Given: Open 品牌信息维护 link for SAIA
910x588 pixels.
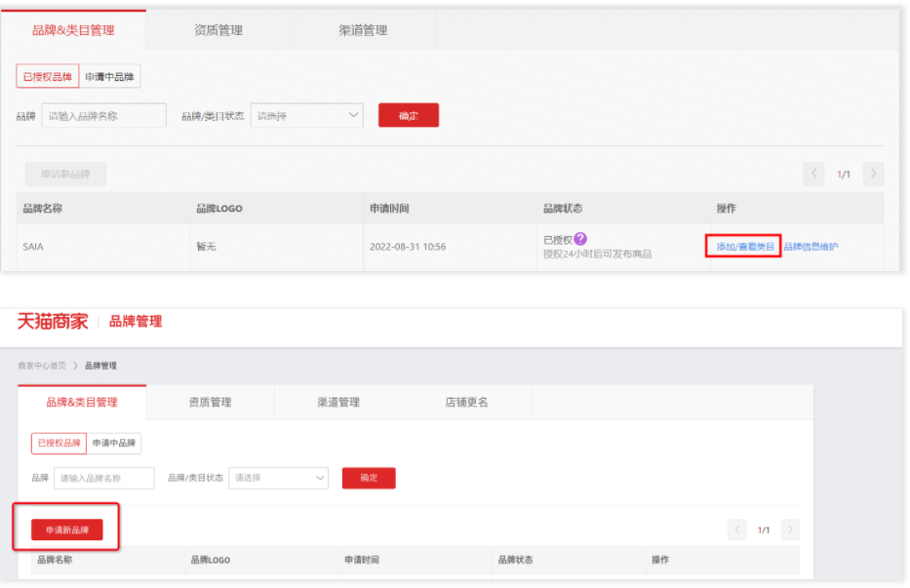Looking at the screenshot, I should 811,247.
